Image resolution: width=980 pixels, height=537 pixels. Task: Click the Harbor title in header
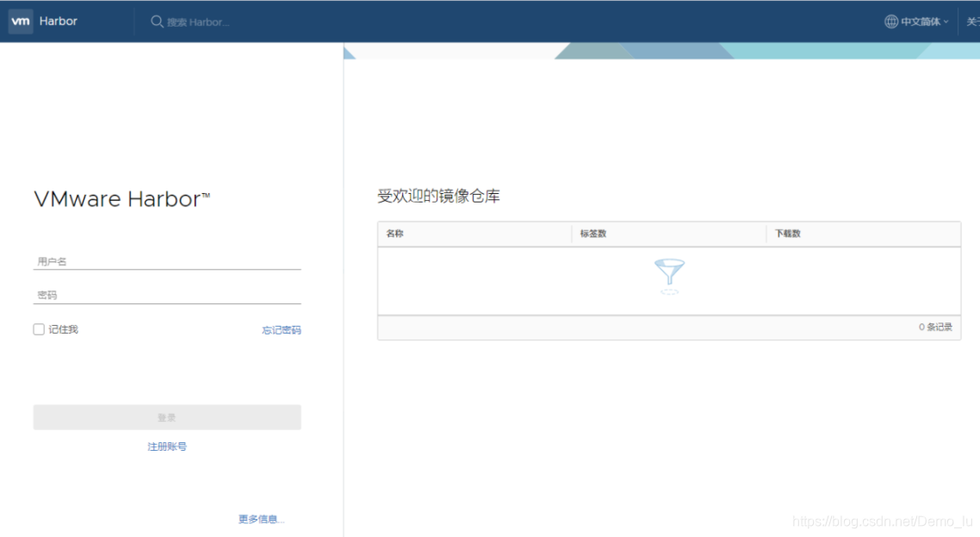pos(58,22)
